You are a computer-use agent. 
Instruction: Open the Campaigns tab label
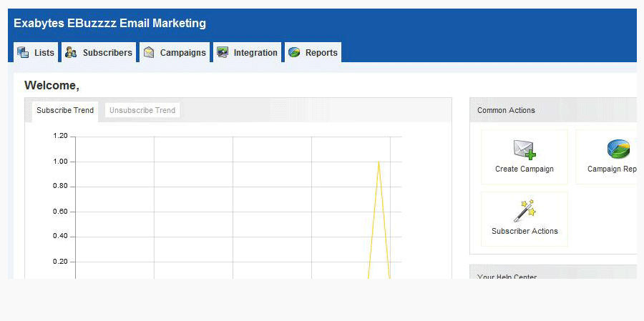182,53
